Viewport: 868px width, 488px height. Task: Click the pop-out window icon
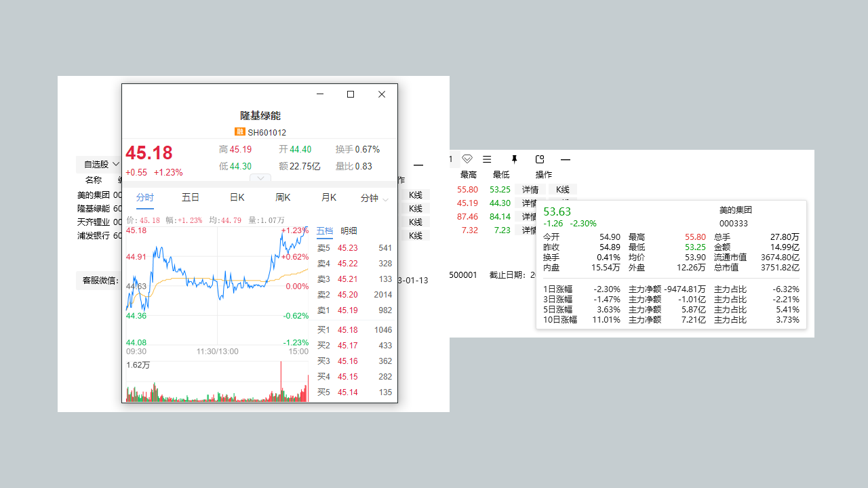tap(539, 159)
